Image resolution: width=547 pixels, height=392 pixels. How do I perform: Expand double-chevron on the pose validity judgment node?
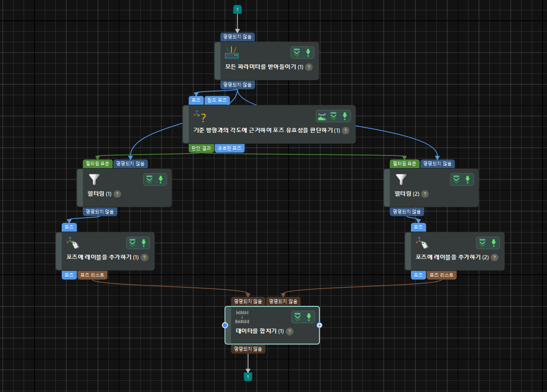click(333, 116)
